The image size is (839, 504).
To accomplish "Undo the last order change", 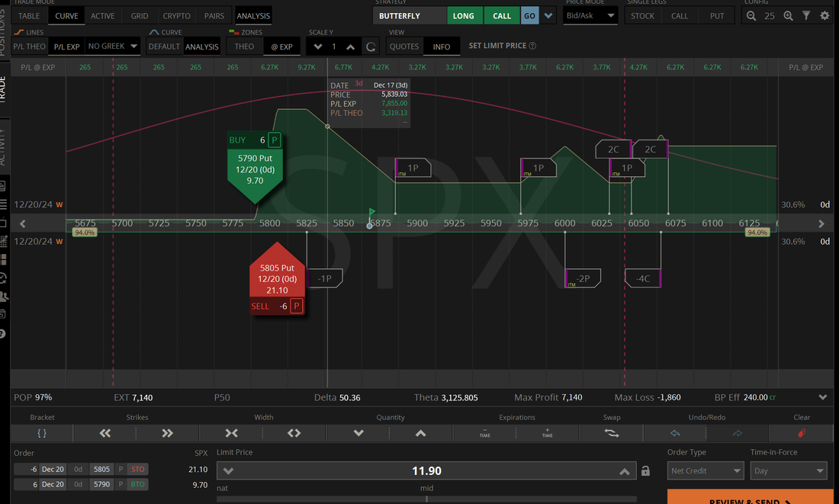I will pyautogui.click(x=675, y=433).
